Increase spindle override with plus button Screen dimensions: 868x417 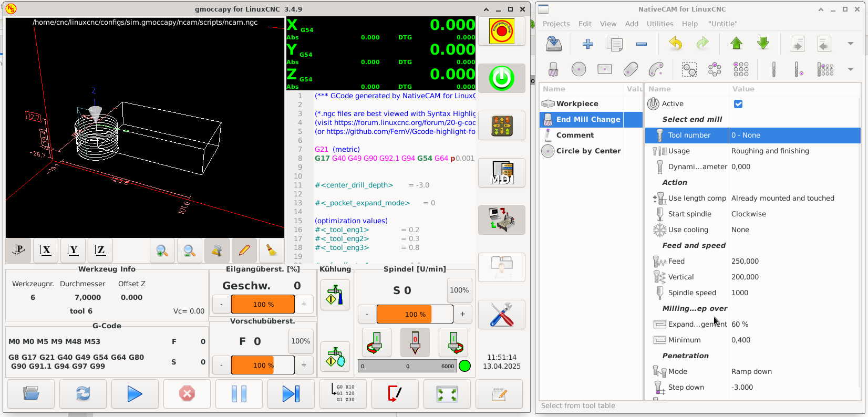(x=462, y=314)
